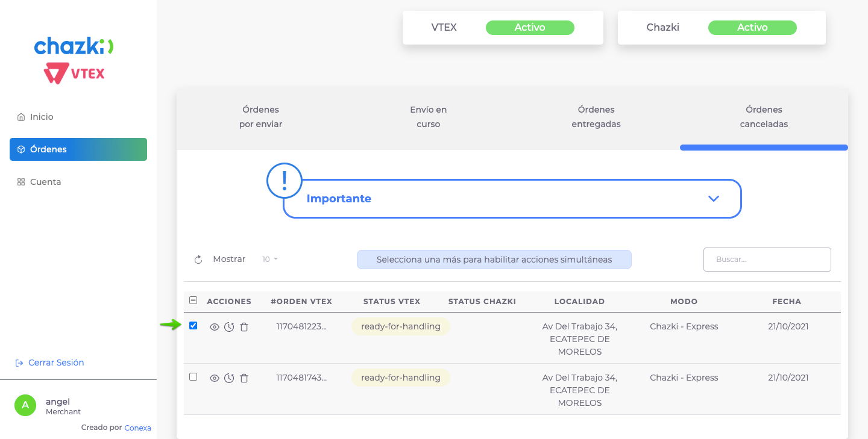Click order number 1170481743...
This screenshot has width=868, height=439.
(301, 378)
